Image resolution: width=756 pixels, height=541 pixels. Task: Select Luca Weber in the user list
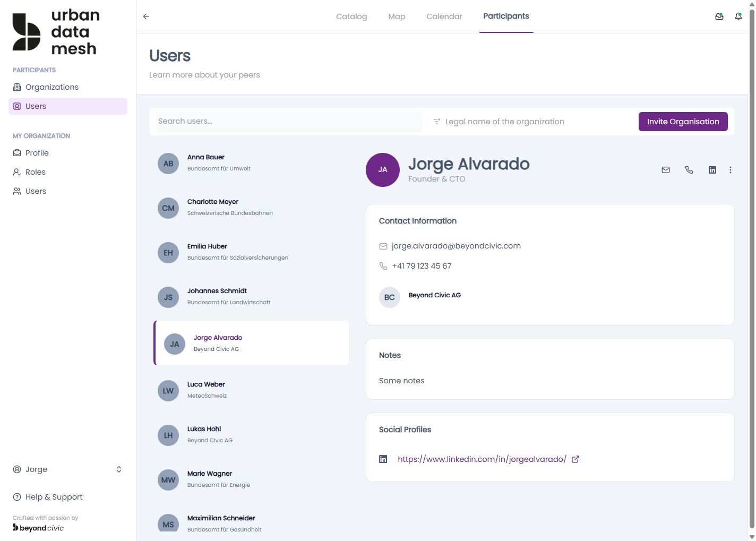click(251, 391)
